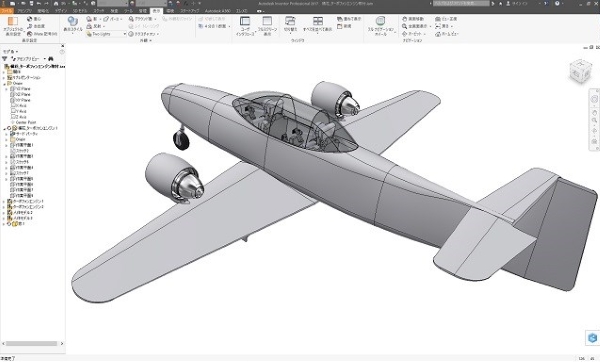Click the Full Screen display icon
600x362 pixels.
coord(267,26)
